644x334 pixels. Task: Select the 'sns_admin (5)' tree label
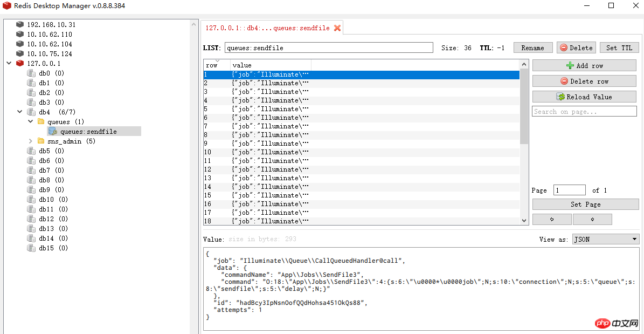pyautogui.click(x=72, y=141)
